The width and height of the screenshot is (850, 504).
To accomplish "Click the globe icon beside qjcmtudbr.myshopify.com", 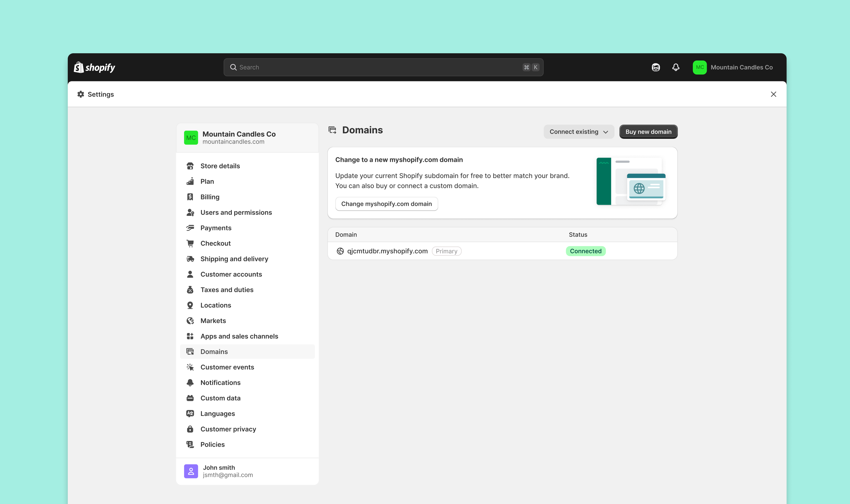I will (340, 251).
